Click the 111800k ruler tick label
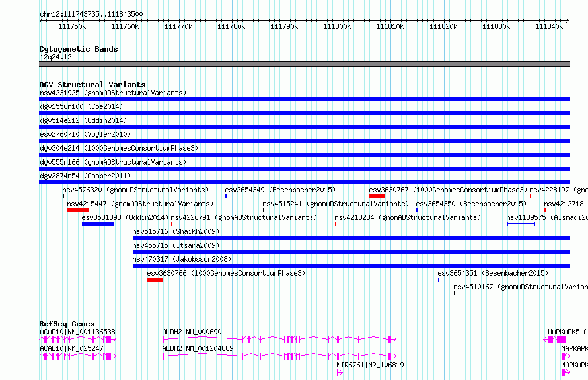 [x=337, y=26]
